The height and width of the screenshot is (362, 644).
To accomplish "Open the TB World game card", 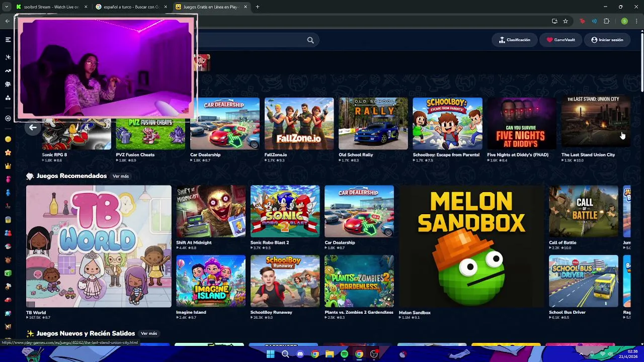I will click(99, 246).
